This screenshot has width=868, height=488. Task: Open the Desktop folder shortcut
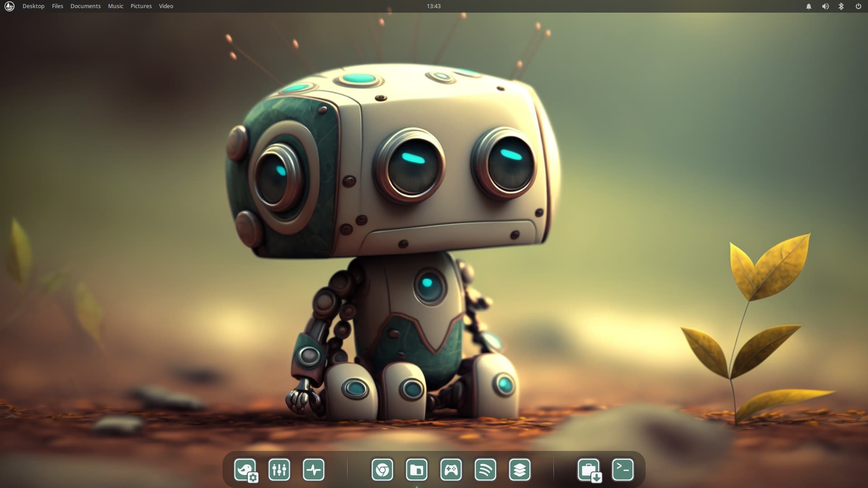pyautogui.click(x=33, y=6)
